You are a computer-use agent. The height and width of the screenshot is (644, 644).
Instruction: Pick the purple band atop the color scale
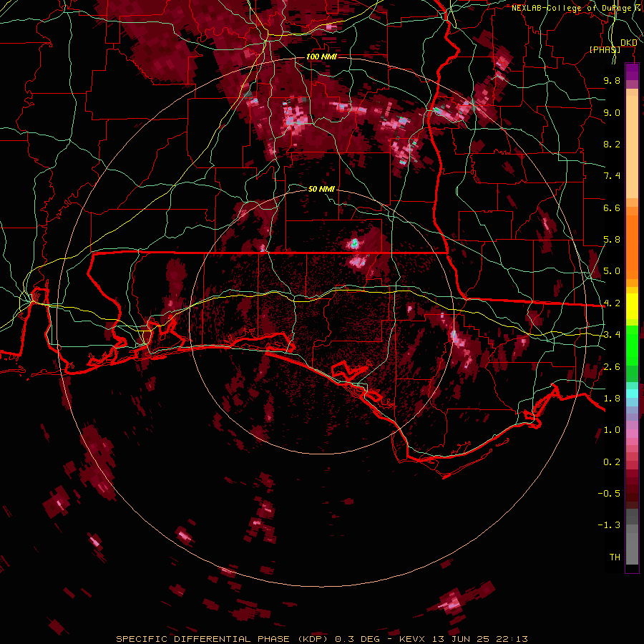click(x=632, y=72)
